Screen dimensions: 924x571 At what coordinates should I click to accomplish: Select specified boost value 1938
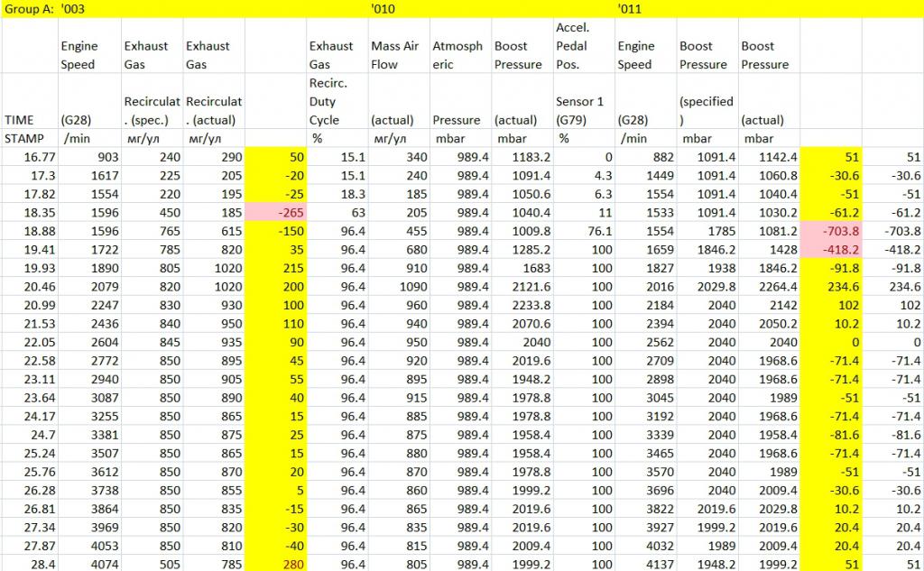[x=707, y=268]
